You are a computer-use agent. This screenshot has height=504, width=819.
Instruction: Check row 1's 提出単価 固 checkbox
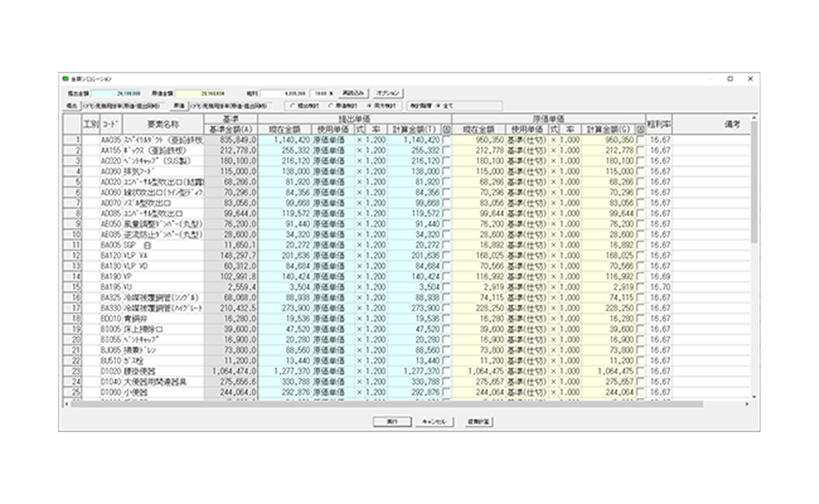(447, 139)
